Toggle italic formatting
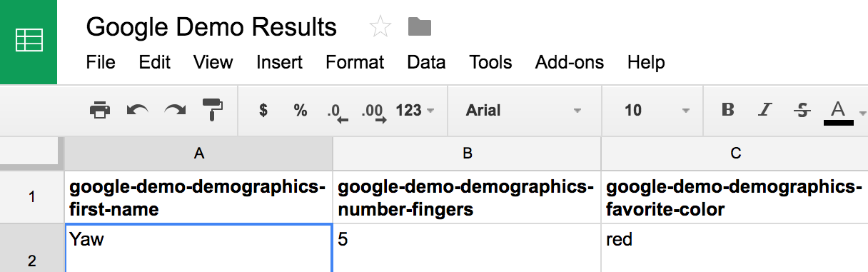 click(x=765, y=110)
